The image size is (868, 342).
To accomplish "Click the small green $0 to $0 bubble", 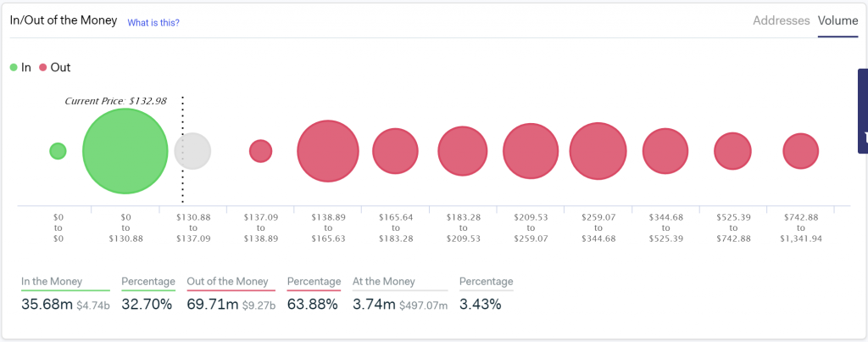I will coord(58,151).
